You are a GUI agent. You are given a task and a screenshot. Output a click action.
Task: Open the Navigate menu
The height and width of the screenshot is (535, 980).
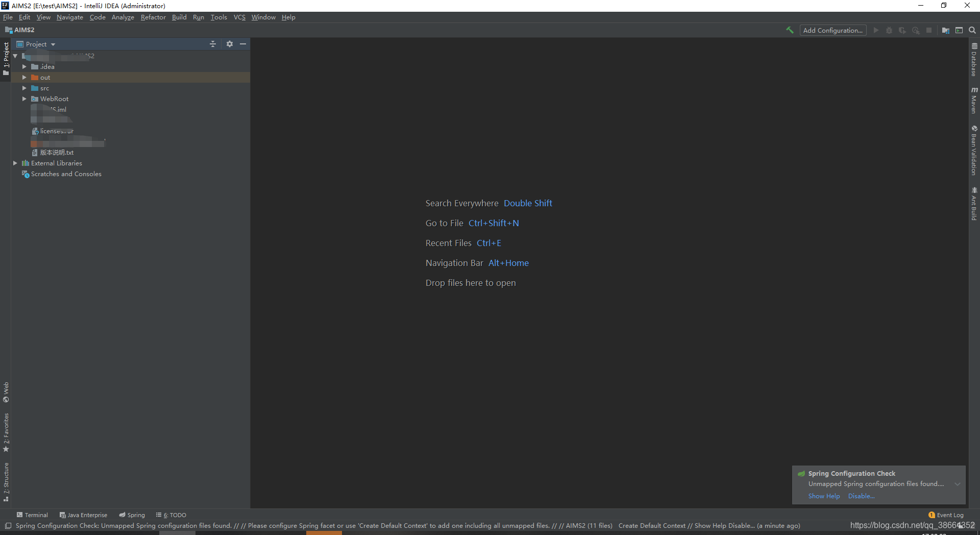point(70,17)
